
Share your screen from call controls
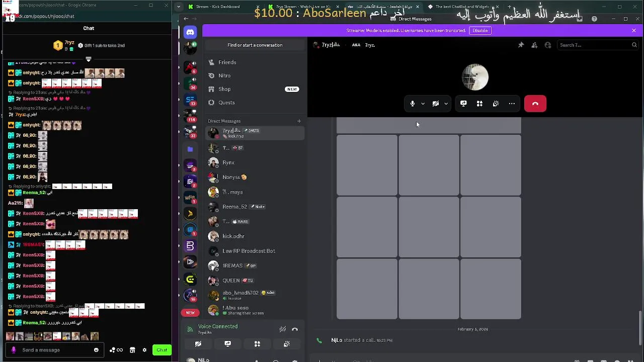(463, 104)
